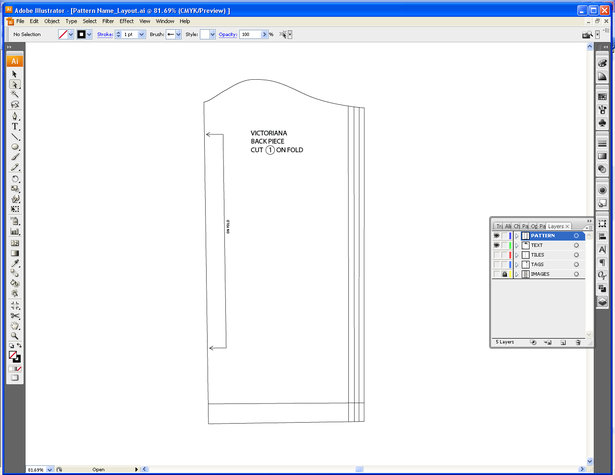Viewport: 615px width, 475px height.
Task: Open the Paragraph panel dock icon
Action: point(602,262)
